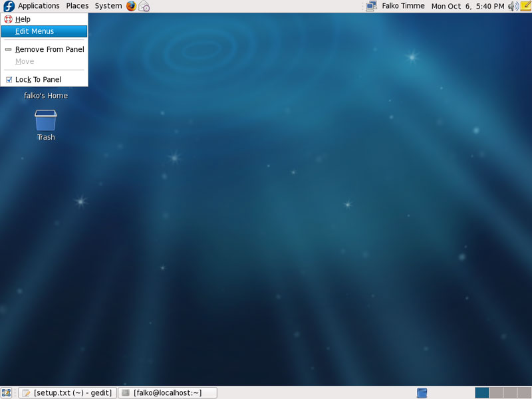The height and width of the screenshot is (399, 532).
Task: Open the sticky notes applet icon
Action: coord(525,6)
